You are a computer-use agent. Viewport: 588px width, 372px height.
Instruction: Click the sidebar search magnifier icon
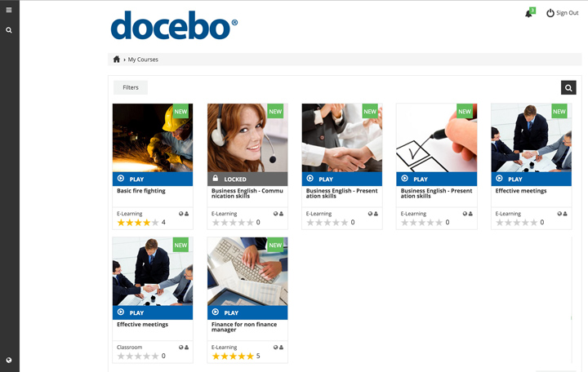pos(9,30)
